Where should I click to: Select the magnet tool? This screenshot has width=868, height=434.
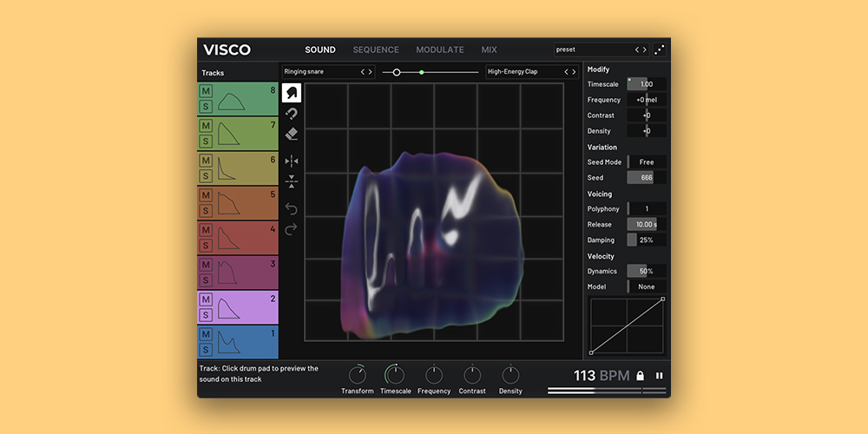pos(292,114)
